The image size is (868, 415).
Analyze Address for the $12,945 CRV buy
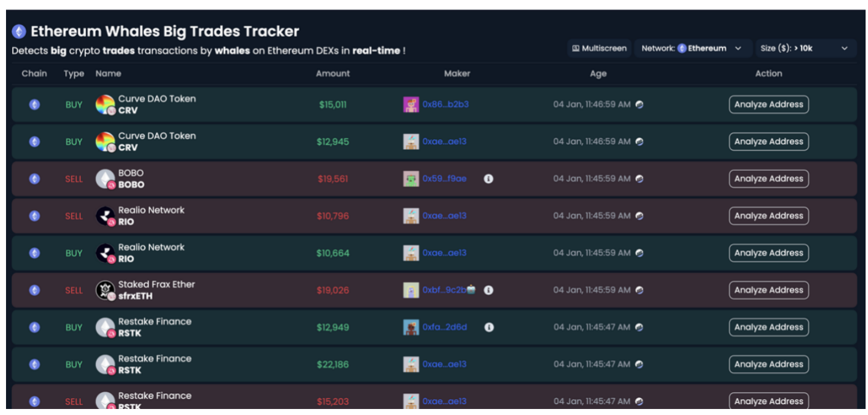tap(769, 142)
